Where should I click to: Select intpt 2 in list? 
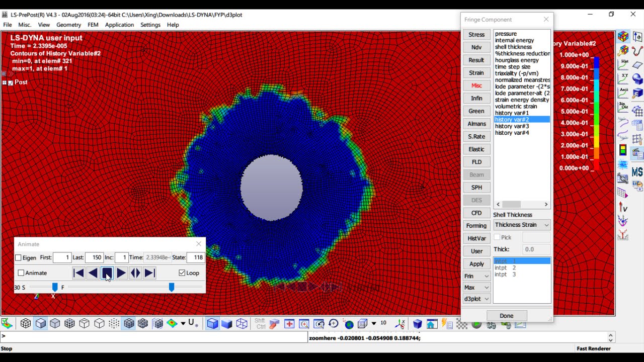tap(505, 268)
